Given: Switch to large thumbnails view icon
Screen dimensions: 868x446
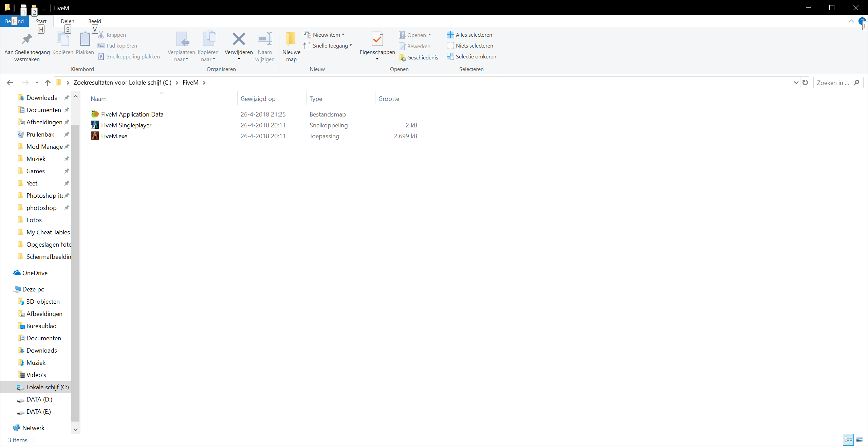Looking at the screenshot, I should pyautogui.click(x=859, y=440).
